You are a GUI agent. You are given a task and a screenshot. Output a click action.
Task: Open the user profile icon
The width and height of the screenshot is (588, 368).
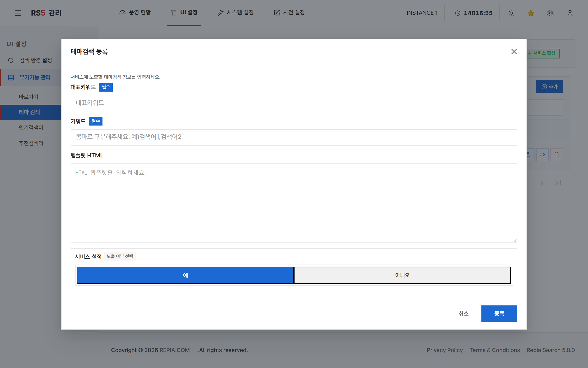click(x=570, y=13)
